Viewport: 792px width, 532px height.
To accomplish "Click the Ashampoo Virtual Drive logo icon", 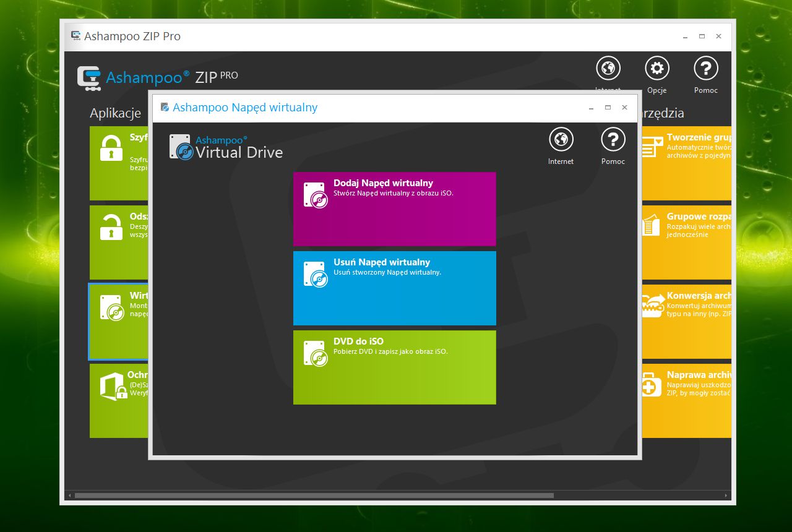I will tap(181, 147).
